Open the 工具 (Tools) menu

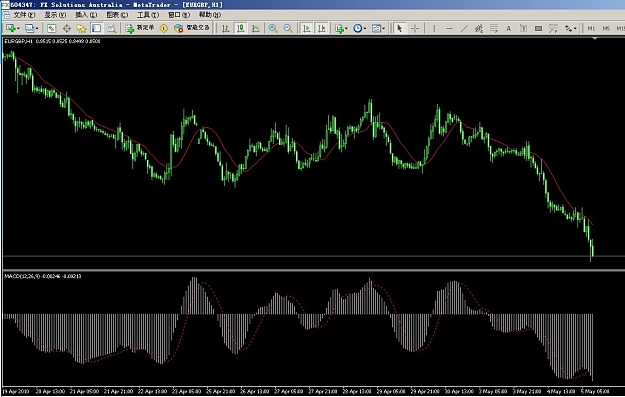[x=148, y=15]
